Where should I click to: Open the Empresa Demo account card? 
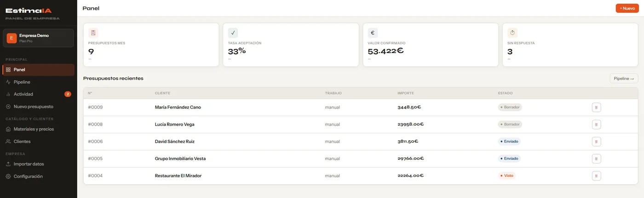39,38
